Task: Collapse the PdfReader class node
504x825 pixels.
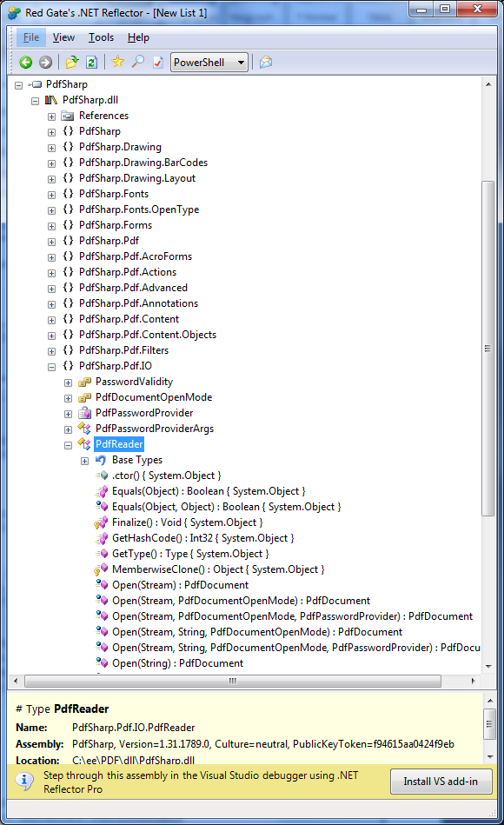Action: pyautogui.click(x=69, y=446)
